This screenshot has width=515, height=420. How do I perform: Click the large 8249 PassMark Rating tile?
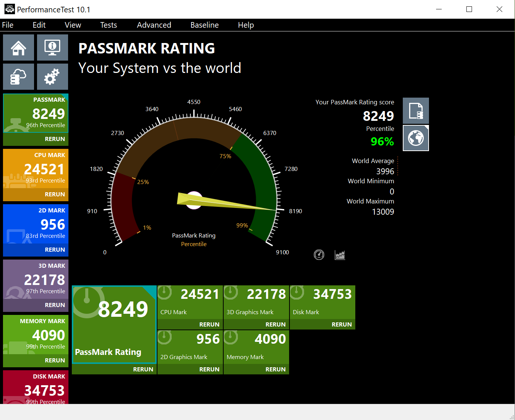tap(114, 325)
